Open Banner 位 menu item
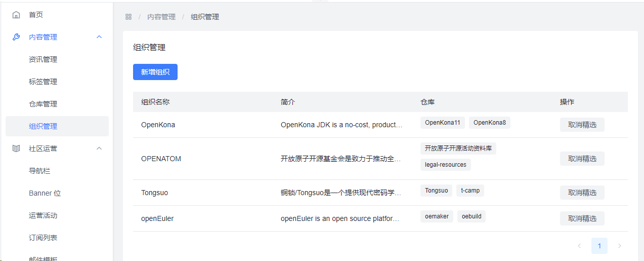The image size is (644, 261). (45, 193)
